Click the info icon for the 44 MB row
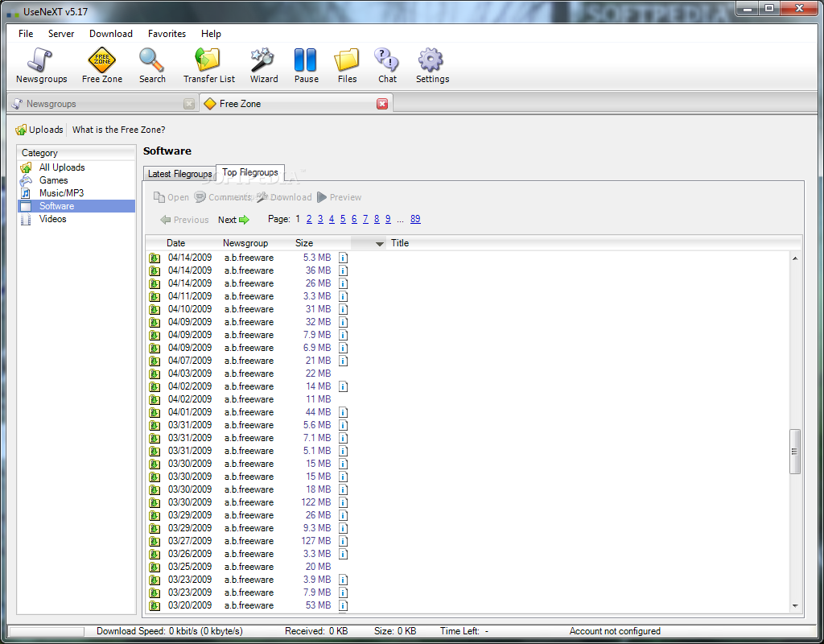 (343, 412)
